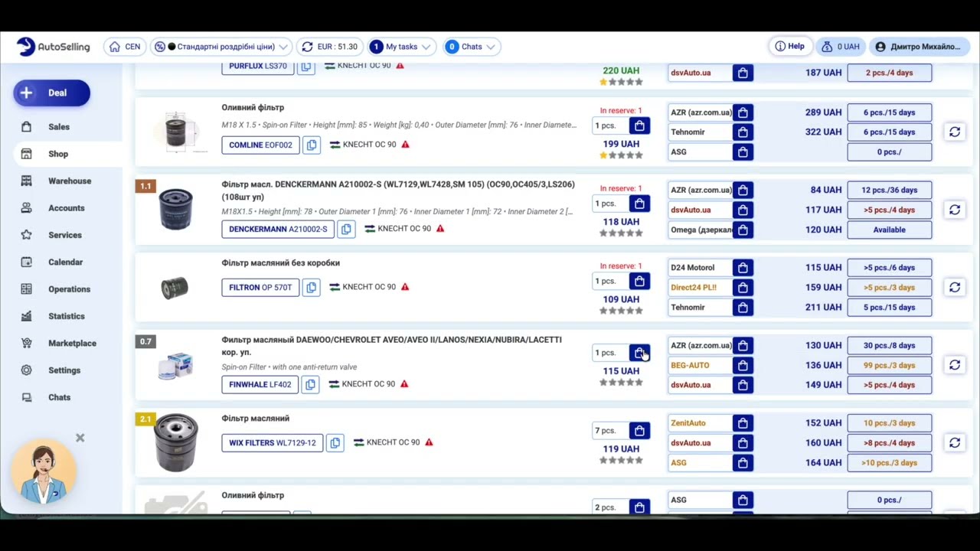
Task: Click the 30 pcs./8 days availability badge
Action: [889, 346]
